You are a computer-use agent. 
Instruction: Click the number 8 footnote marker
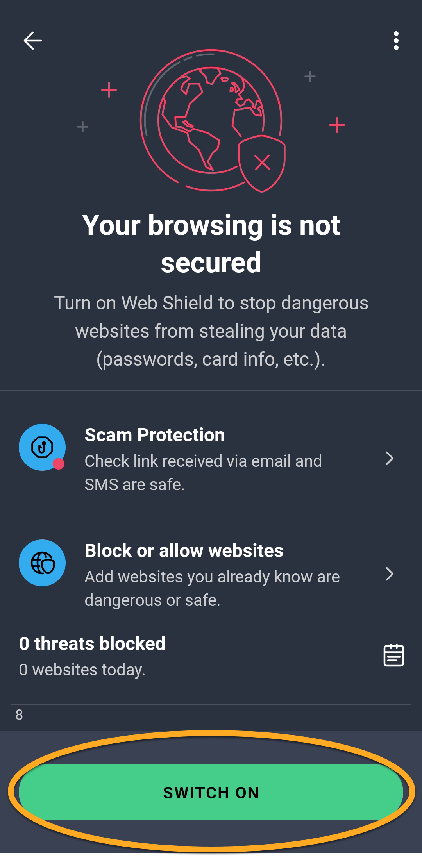coord(19,714)
